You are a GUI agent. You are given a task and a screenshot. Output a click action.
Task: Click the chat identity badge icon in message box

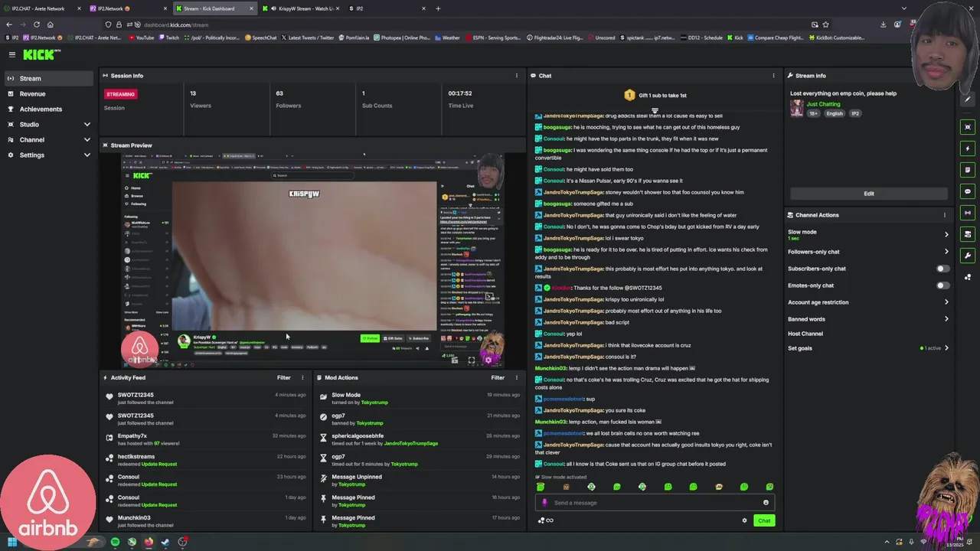tap(544, 503)
